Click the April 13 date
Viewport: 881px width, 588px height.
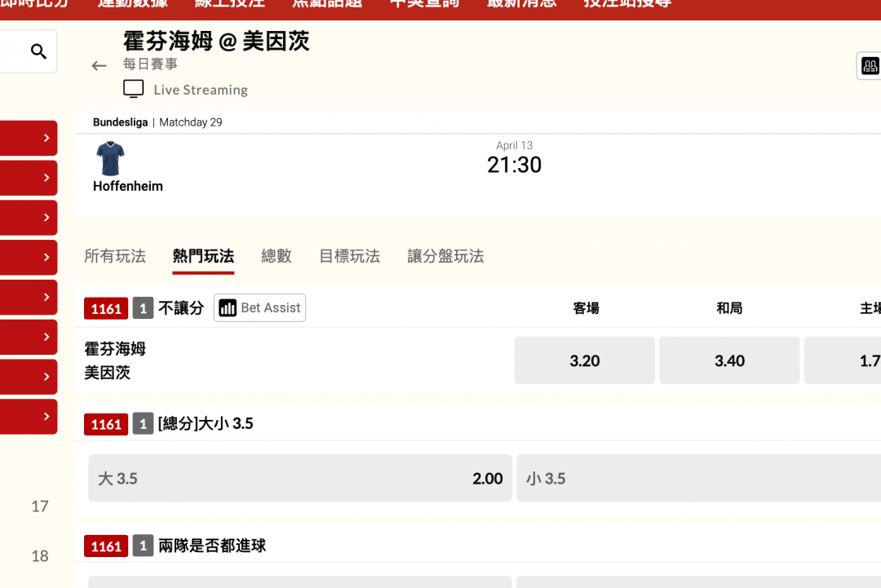tap(514, 145)
